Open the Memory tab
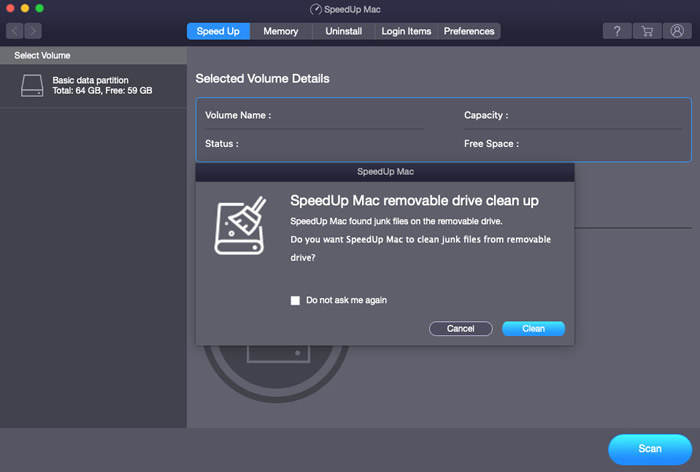Viewport: 700px width, 472px height. [280, 31]
